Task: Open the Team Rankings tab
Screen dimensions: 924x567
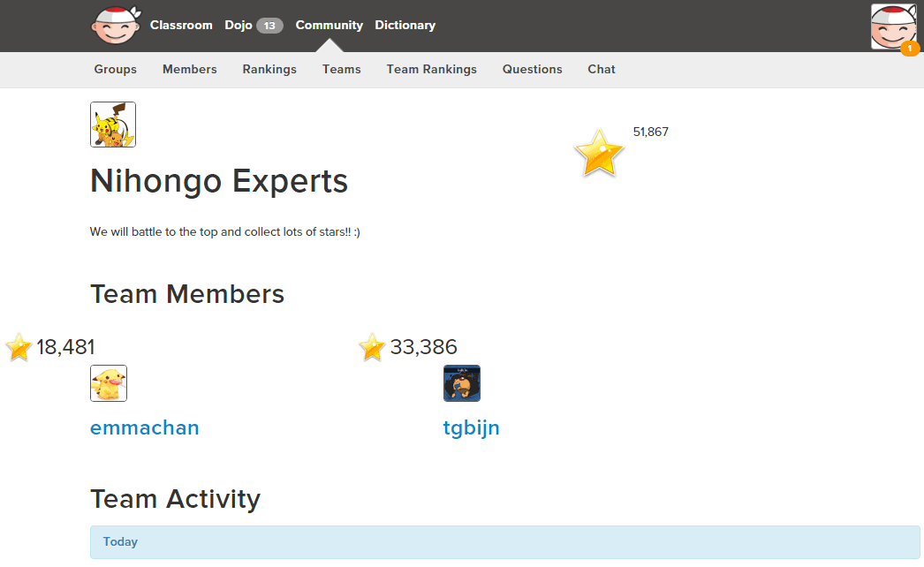Action: click(431, 70)
